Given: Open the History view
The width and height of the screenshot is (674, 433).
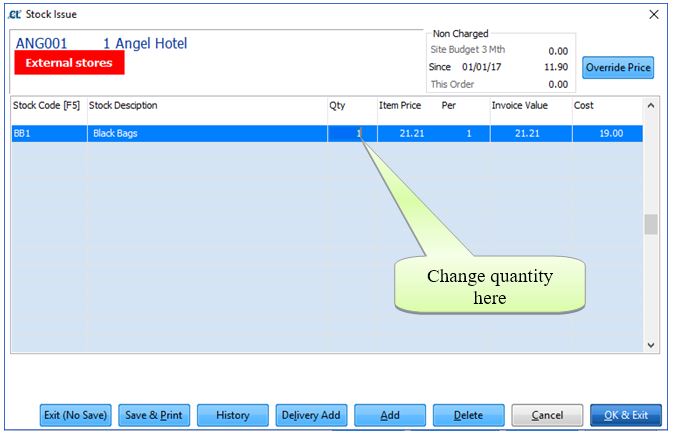Looking at the screenshot, I should coord(232,415).
